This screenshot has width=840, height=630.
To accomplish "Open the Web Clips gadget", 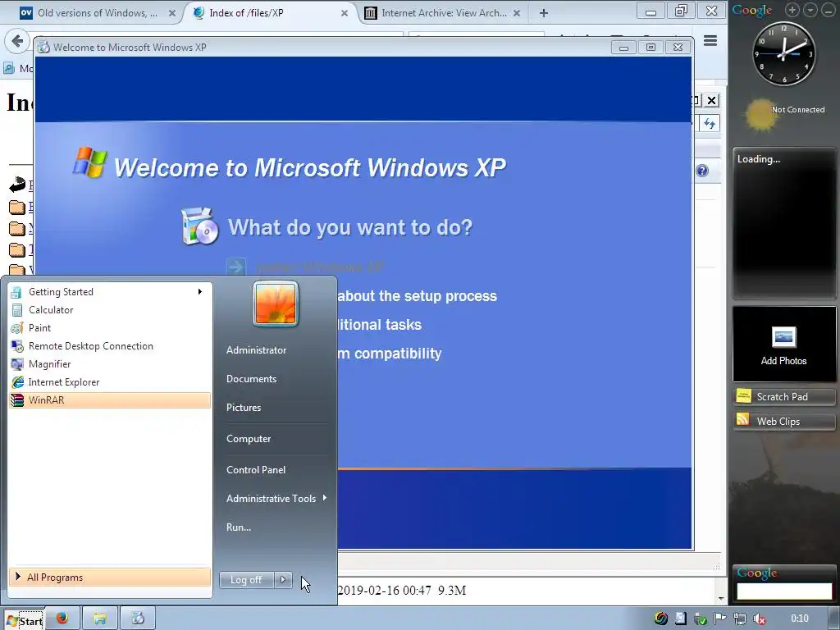I will tap(783, 421).
